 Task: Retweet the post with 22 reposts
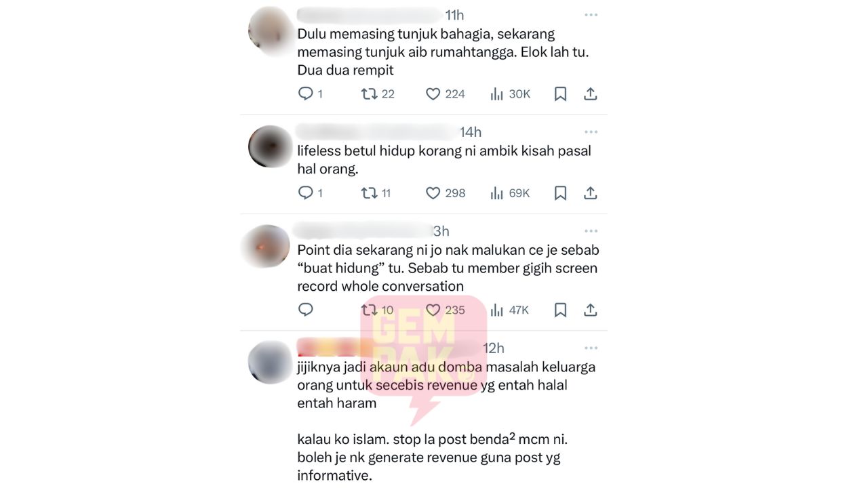369,94
